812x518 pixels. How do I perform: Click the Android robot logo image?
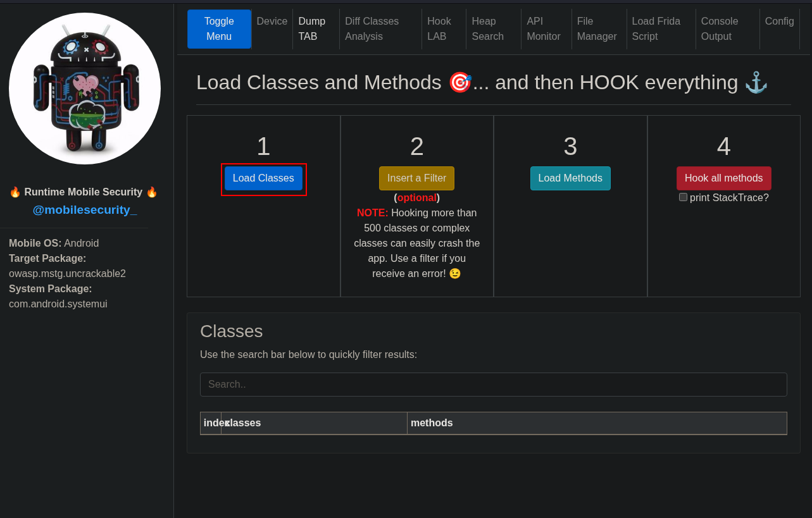tap(85, 89)
